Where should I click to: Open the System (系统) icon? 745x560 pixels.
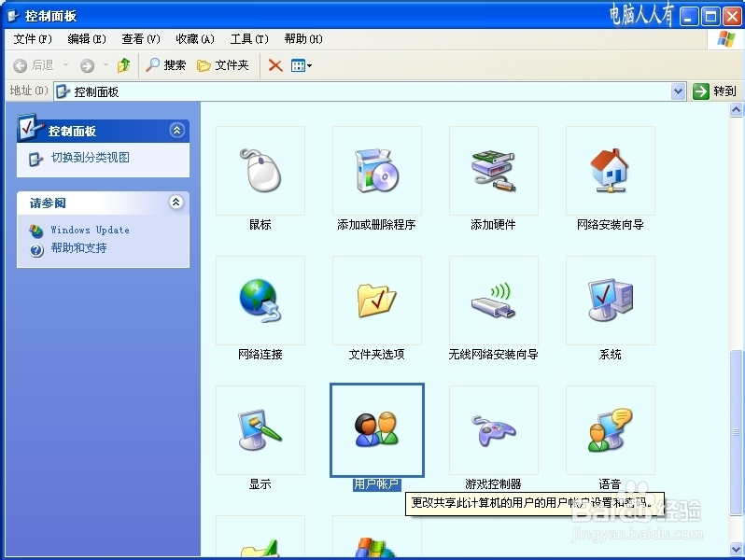click(x=611, y=301)
